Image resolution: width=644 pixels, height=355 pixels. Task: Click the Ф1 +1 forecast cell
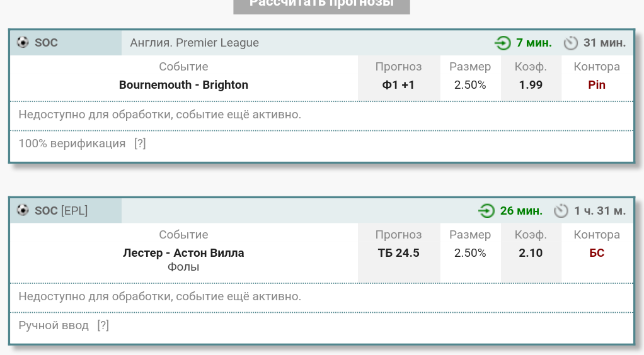pos(398,85)
